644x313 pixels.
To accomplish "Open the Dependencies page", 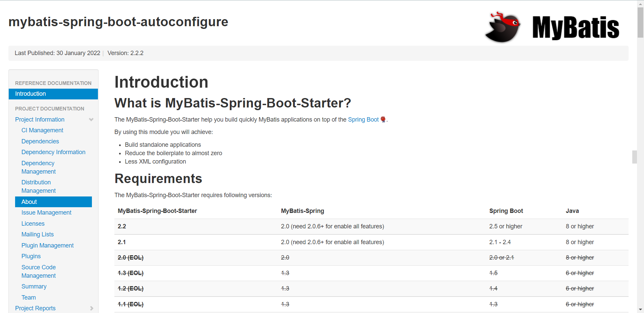I will tap(40, 141).
